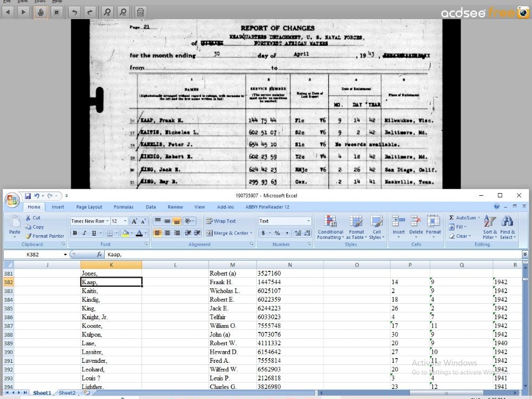This screenshot has width=532, height=399.
Task: Rotate image right in ACDSee
Action: (x=89, y=13)
